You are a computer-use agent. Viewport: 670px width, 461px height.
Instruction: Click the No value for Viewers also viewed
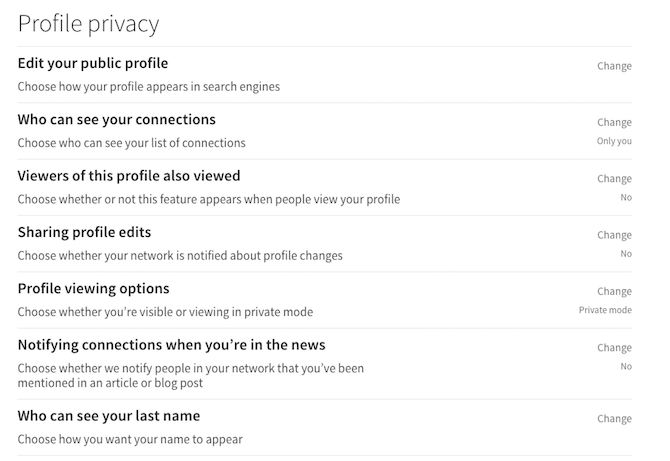point(626,198)
